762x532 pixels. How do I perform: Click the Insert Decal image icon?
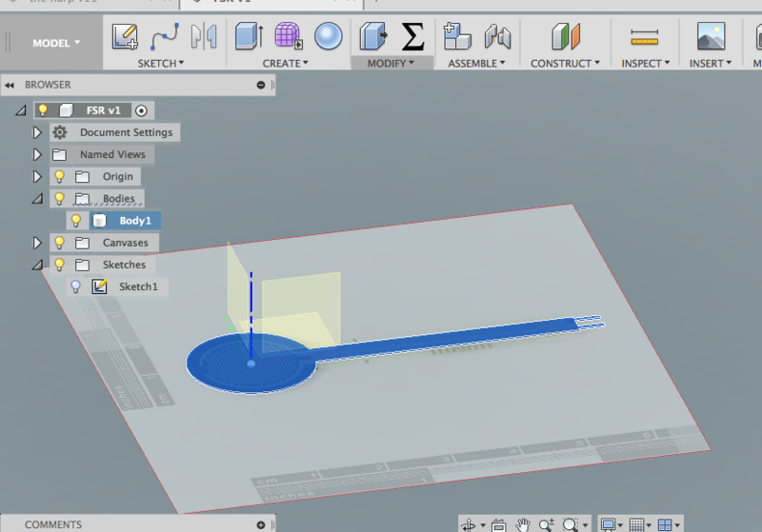(711, 36)
